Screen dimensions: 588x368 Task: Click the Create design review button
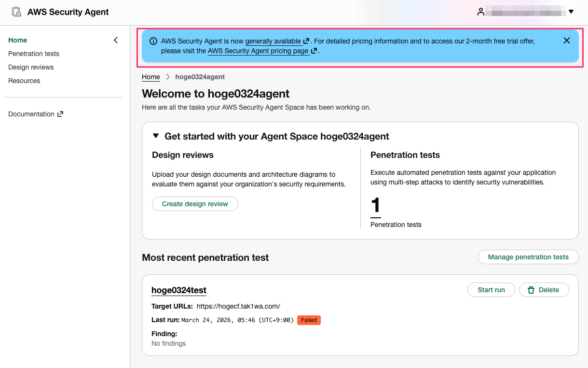coord(195,204)
